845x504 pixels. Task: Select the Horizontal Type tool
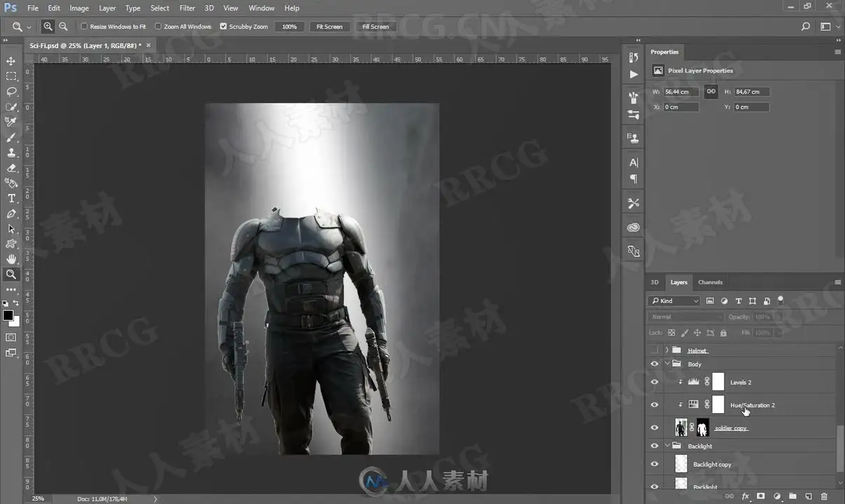pyautogui.click(x=11, y=198)
